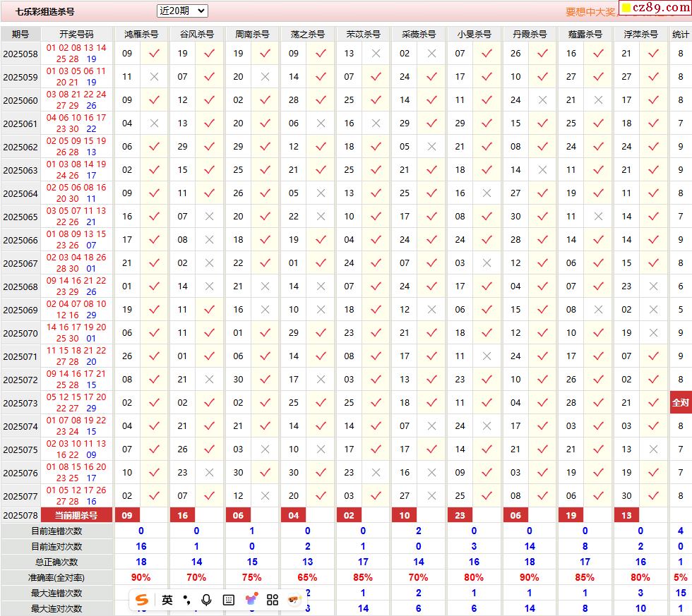Click 芣苡 cross mark in row 2025058

pos(376,54)
